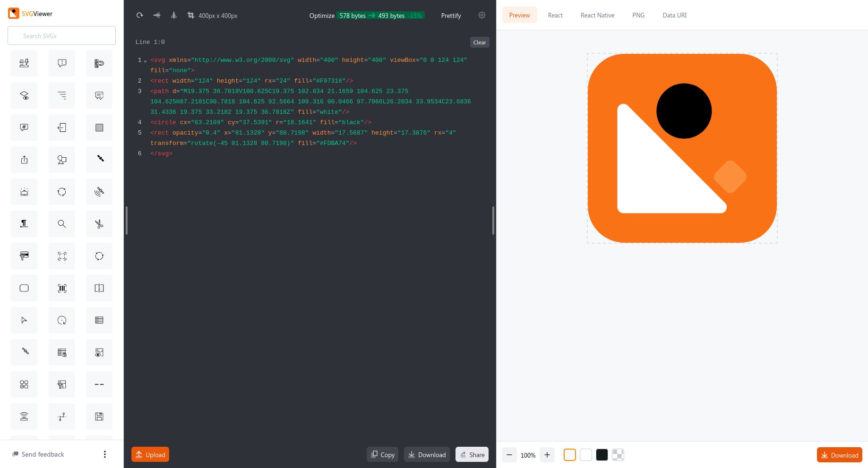This screenshot has height=468, width=868.
Task: Flip the SVG vertically
Action: tap(173, 15)
